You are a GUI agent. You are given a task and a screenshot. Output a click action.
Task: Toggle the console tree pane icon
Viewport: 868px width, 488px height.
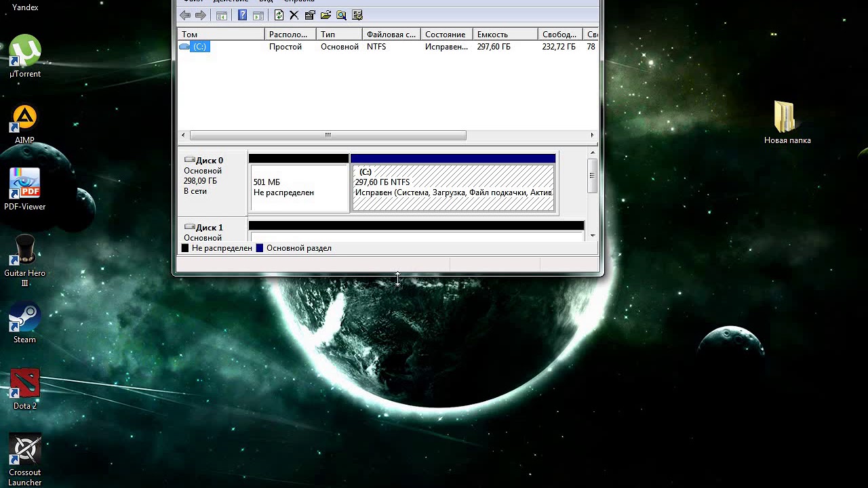click(x=222, y=15)
